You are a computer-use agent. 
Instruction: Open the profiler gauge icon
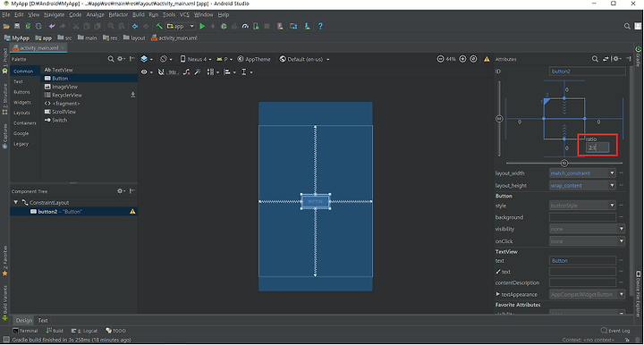coord(245,26)
